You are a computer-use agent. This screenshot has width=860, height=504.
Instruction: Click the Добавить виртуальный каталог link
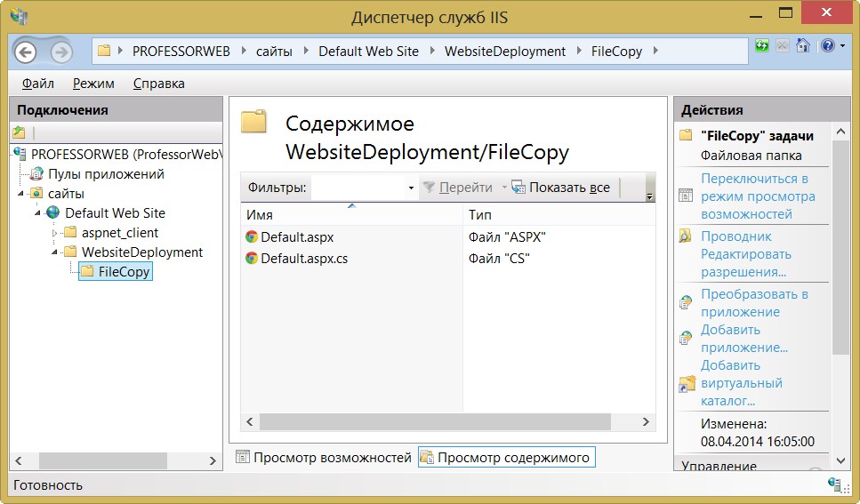tap(742, 383)
